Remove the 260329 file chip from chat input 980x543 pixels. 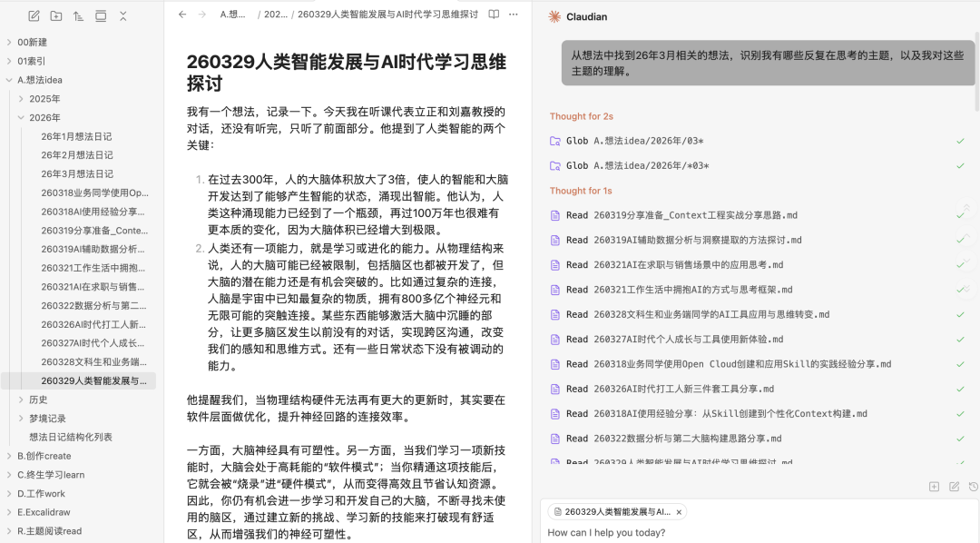click(679, 512)
